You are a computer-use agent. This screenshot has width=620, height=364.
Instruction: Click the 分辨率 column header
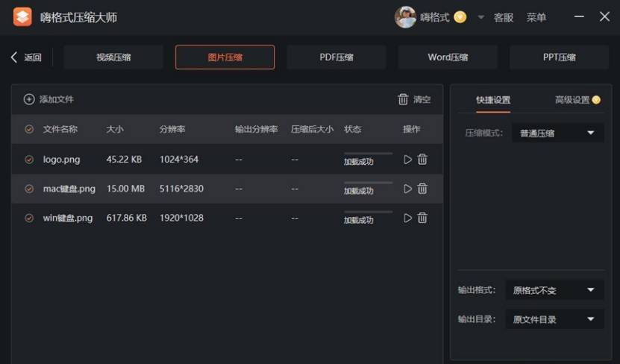click(x=172, y=129)
